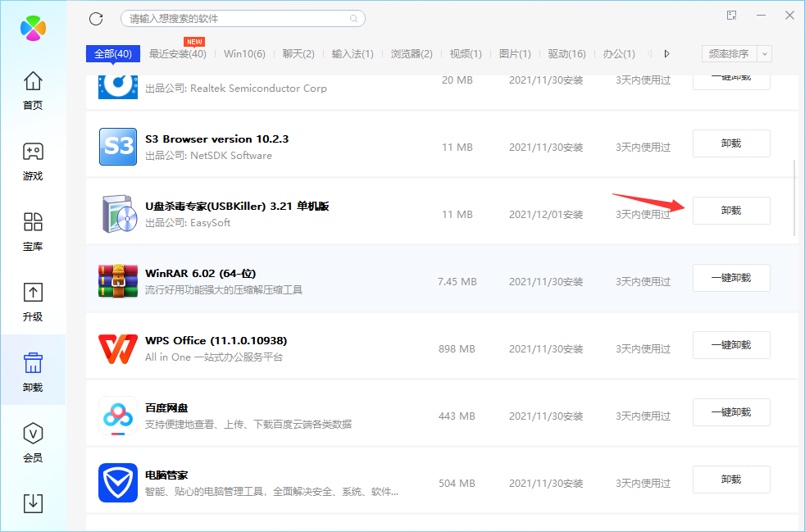Switch to 输入法(1) tab
805x532 pixels.
tap(352, 53)
